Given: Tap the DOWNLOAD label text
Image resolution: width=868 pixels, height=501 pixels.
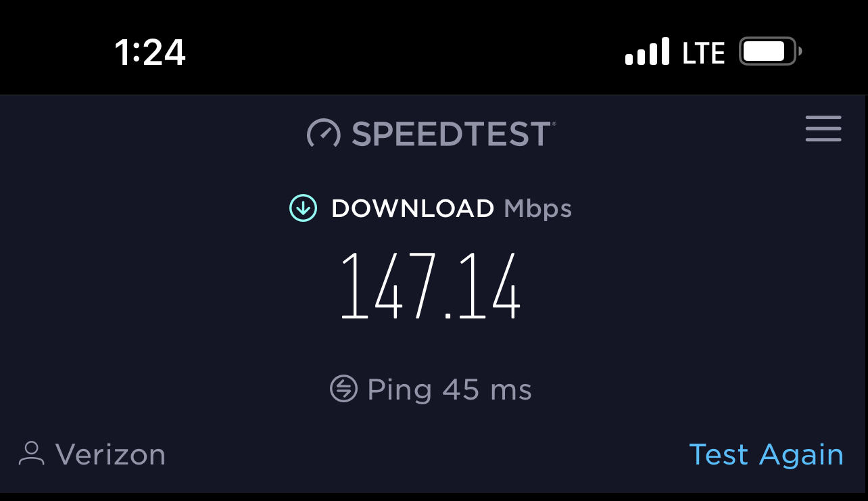Looking at the screenshot, I should pyautogui.click(x=412, y=208).
